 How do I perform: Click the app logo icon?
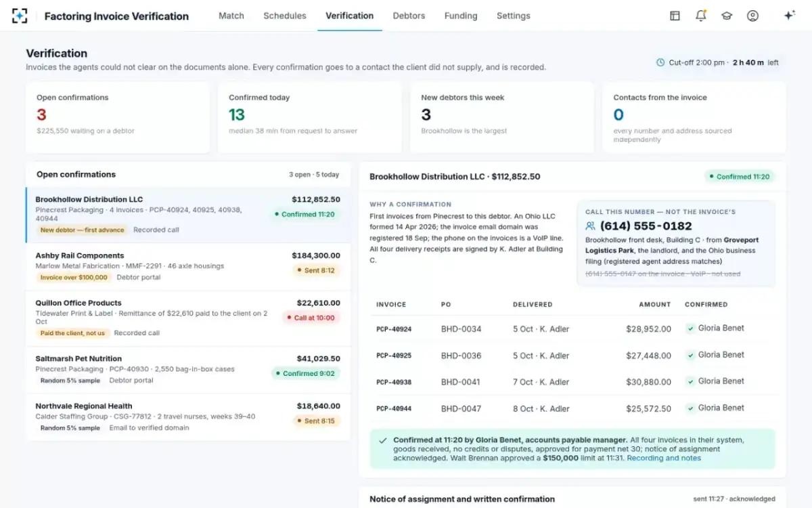point(20,16)
